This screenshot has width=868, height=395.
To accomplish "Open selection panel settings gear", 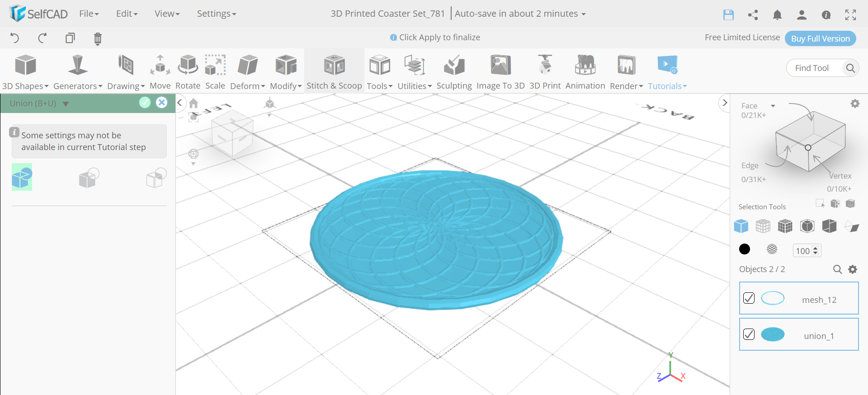I will click(855, 103).
